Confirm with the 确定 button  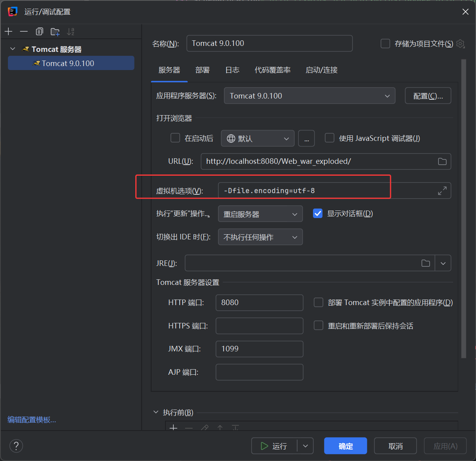345,446
